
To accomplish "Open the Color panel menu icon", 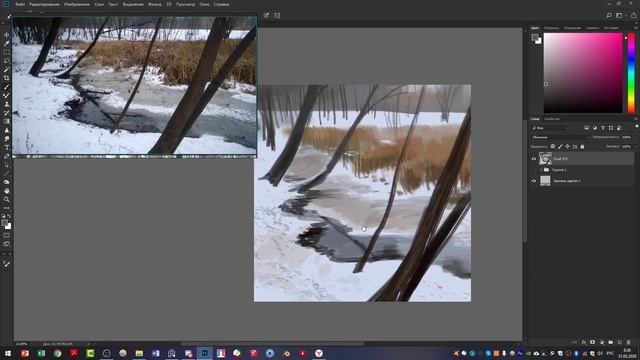I will point(636,28).
